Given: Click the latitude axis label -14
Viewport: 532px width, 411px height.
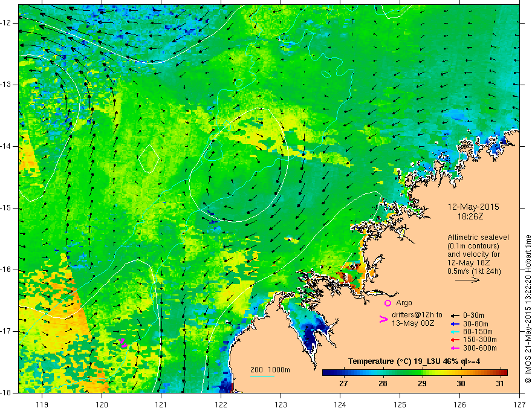Looking at the screenshot, I should click(6, 146).
